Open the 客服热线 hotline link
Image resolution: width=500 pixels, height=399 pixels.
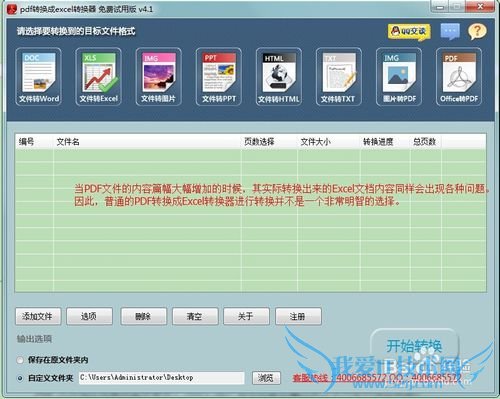377,378
